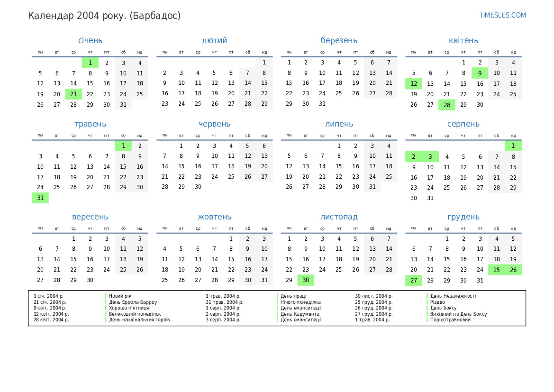Click highlighted January 1 holiday cell

[x=90, y=63]
